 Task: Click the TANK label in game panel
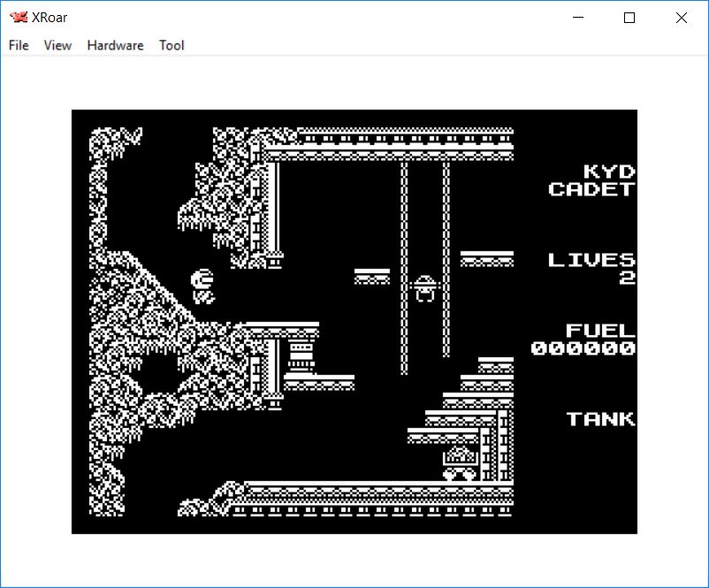point(601,419)
